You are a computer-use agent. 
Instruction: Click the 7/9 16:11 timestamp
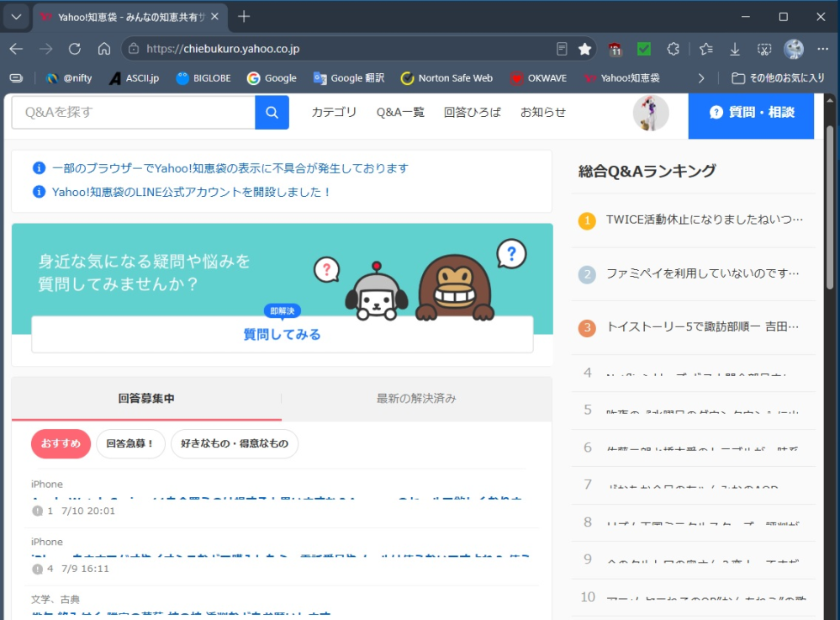85,569
